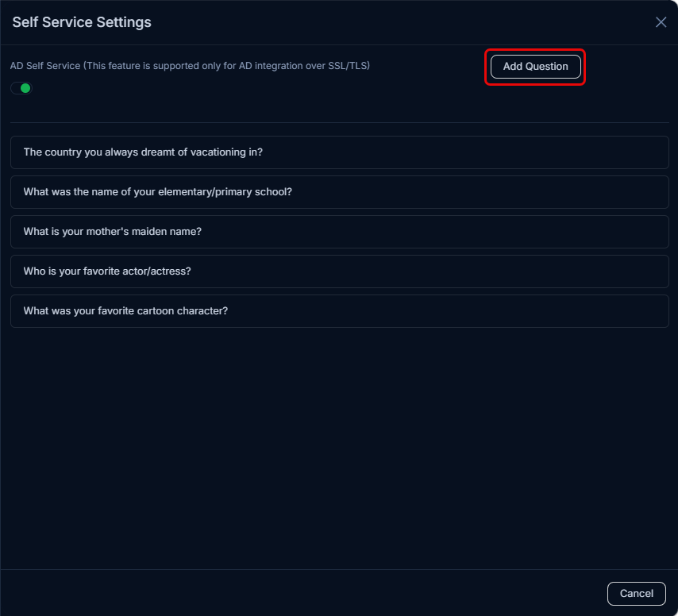Close the Self Service Settings dialog
The height and width of the screenshot is (616, 678).
pyautogui.click(x=661, y=22)
